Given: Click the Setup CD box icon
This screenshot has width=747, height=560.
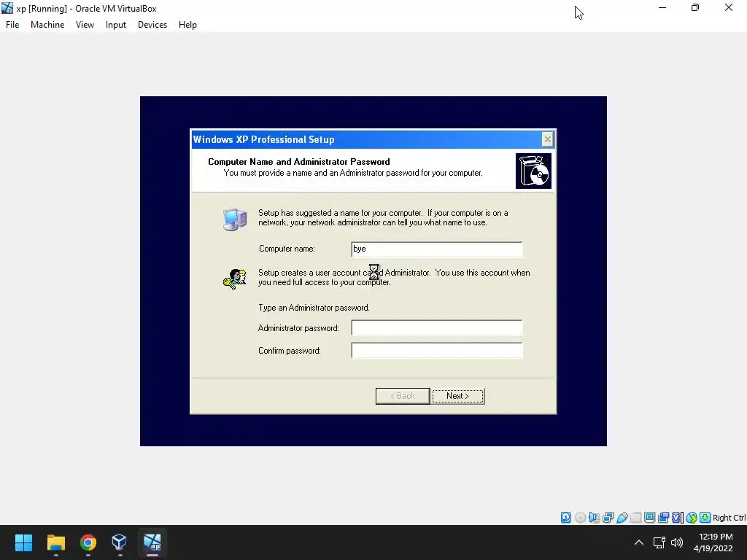Looking at the screenshot, I should pyautogui.click(x=533, y=171).
